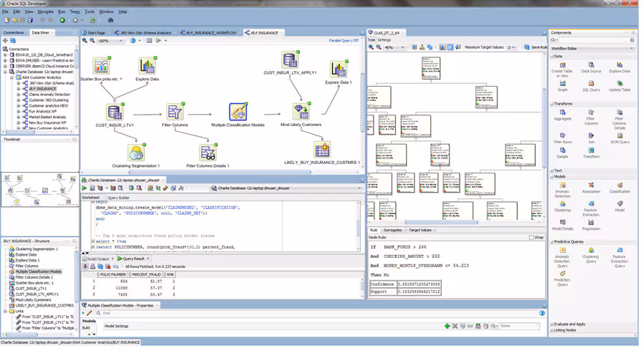This screenshot has width=644, height=351.
Task: Switch to the Connections panel tab
Action: coord(14,33)
